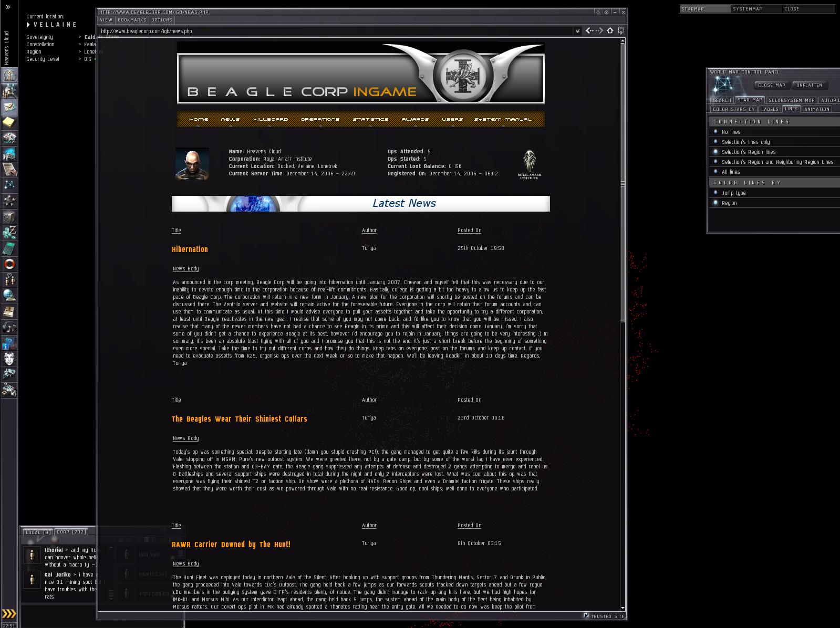Open the mail envelope icon
840x628 pixels.
(9, 107)
